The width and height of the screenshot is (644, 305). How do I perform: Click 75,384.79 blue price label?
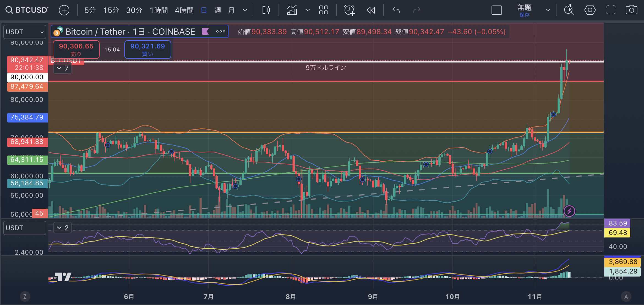27,117
